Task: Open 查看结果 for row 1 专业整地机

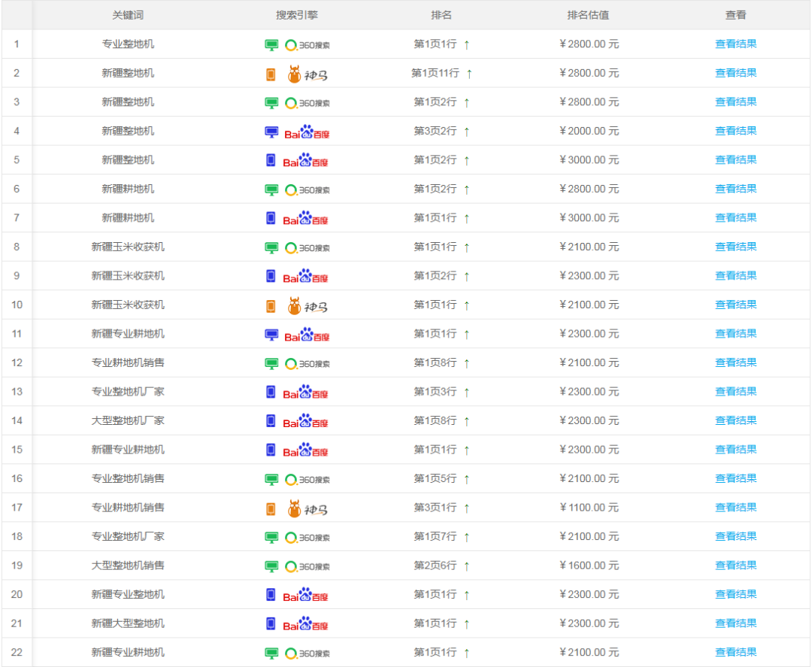Action: point(735,44)
